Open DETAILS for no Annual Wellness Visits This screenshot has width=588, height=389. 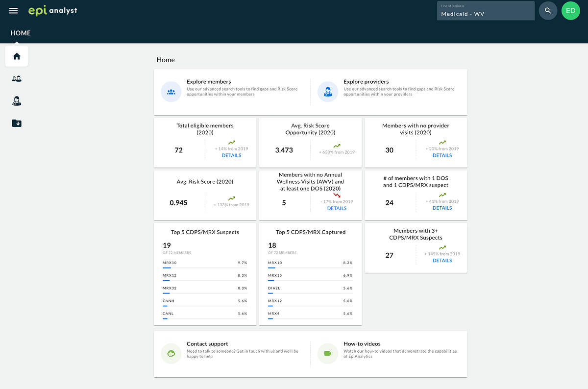[337, 208]
